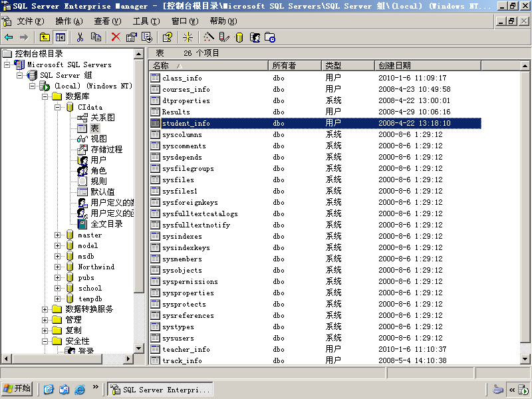Click the Cut scissors icon
532x399 pixels.
tap(80, 37)
